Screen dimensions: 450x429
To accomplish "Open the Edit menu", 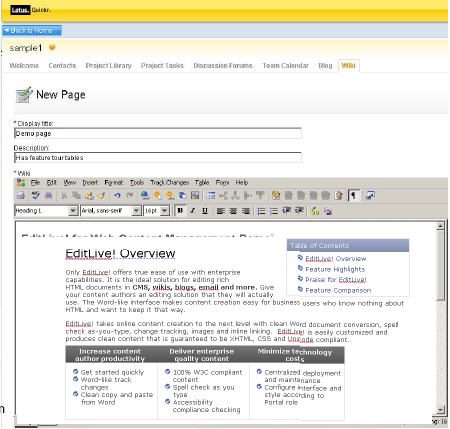I will (51, 182).
